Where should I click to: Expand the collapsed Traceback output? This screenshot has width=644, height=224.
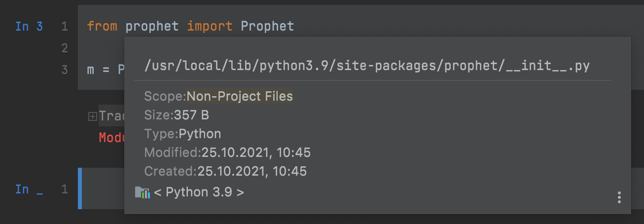click(92, 116)
